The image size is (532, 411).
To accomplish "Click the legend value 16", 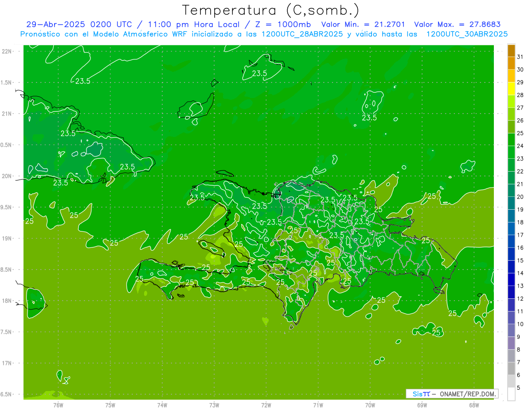I will tap(520, 248).
